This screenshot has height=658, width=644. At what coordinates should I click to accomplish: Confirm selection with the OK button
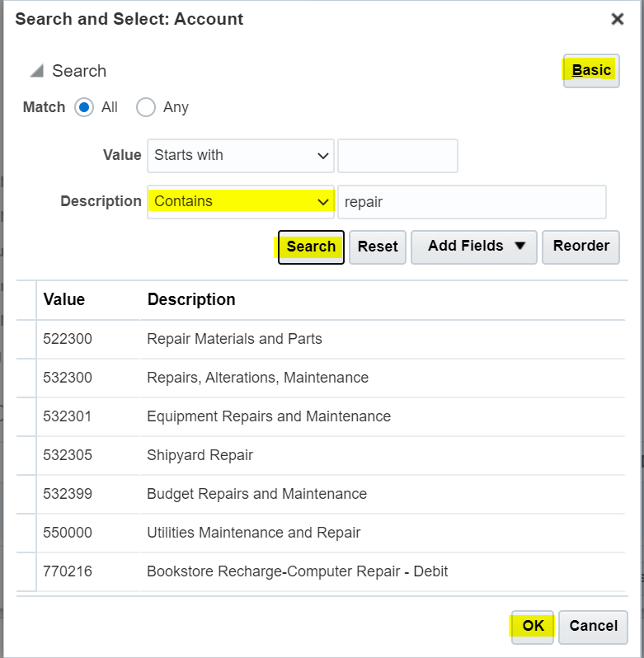(533, 627)
